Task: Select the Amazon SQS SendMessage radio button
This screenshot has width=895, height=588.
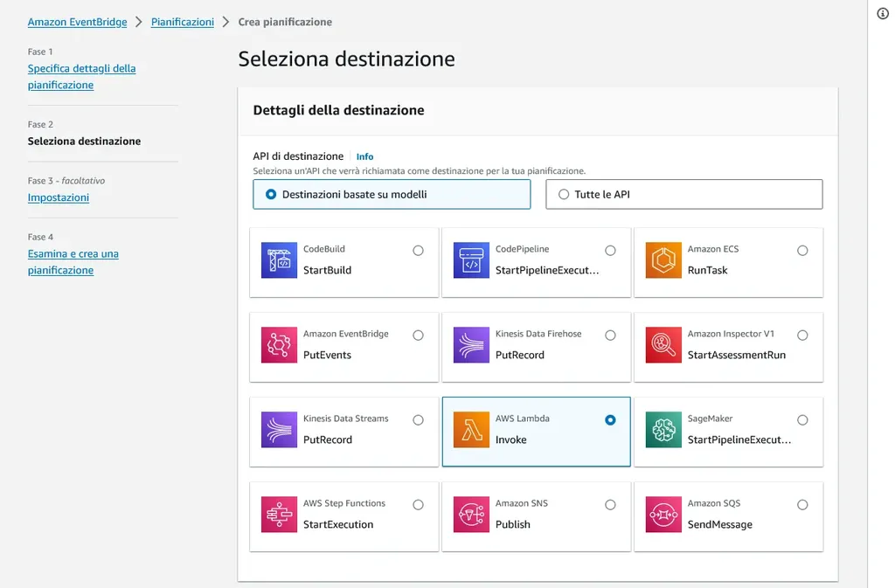Action: coord(802,505)
